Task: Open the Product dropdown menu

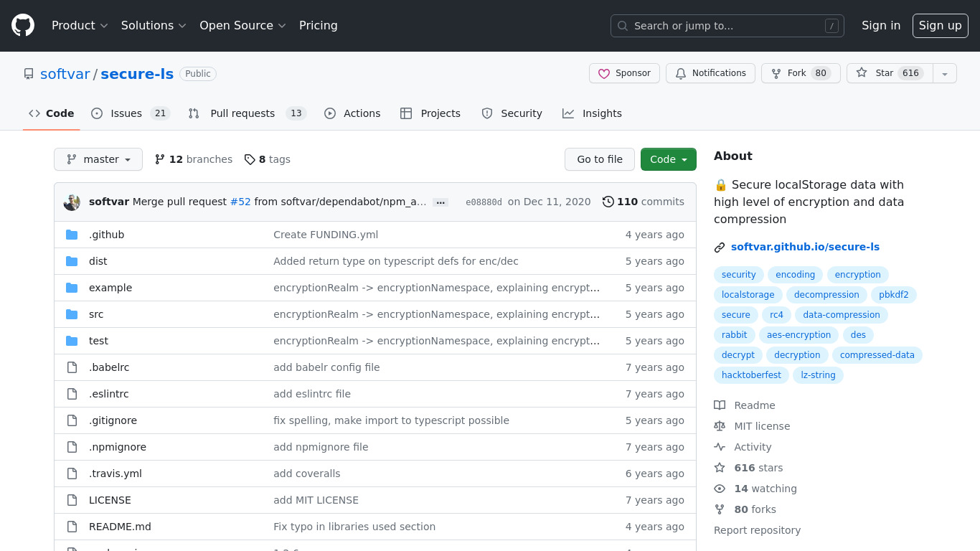Action: click(80, 25)
